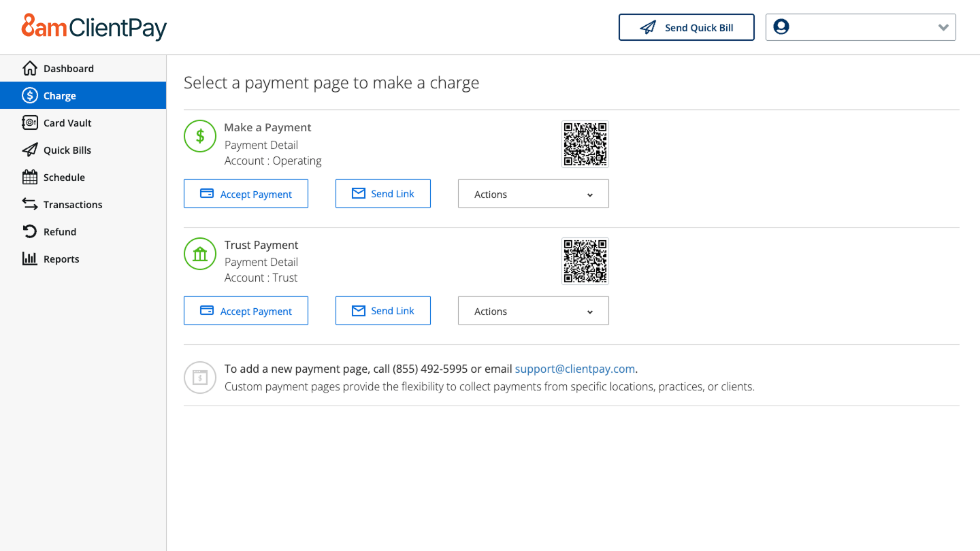Click the Make a Payment QR code
This screenshot has width=980, height=551.
(x=585, y=144)
